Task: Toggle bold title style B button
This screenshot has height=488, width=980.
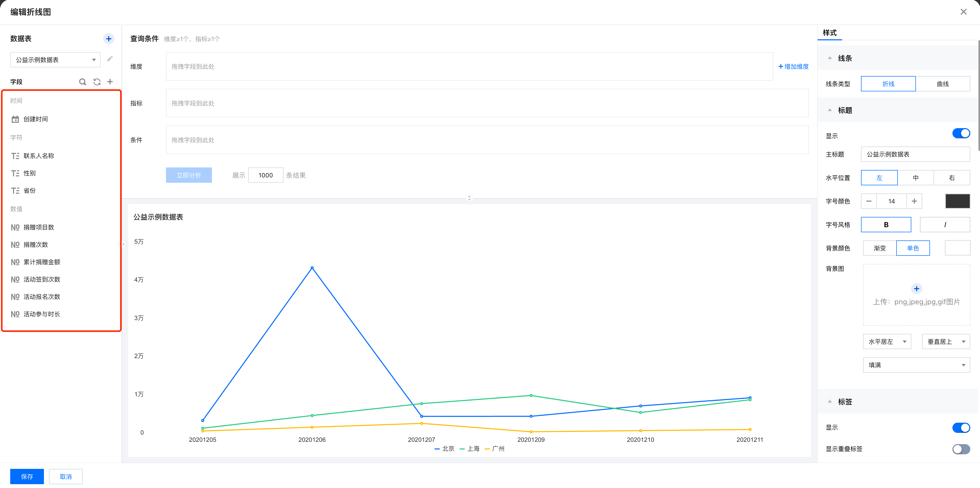Action: pyautogui.click(x=886, y=225)
